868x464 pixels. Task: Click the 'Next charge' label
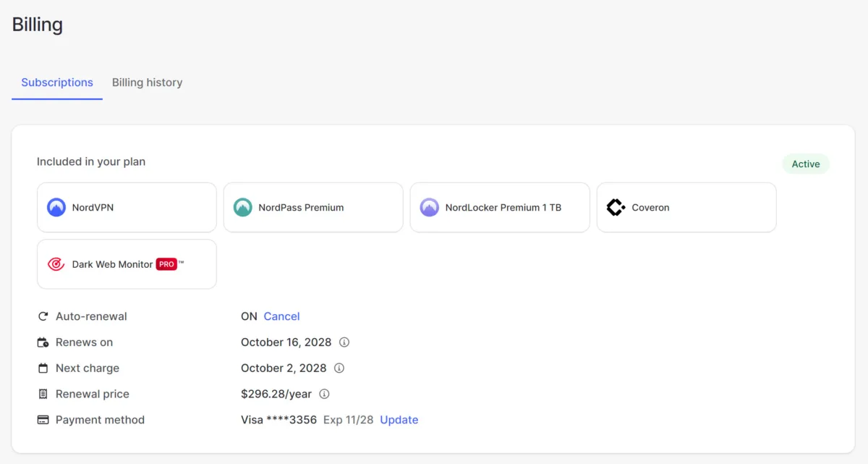[x=88, y=368]
